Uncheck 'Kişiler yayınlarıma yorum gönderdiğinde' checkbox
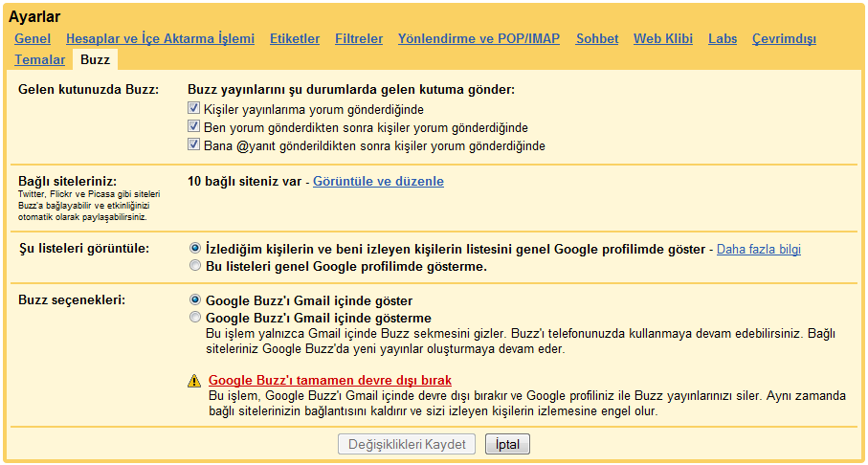Screen dimensions: 868x465 193,108
